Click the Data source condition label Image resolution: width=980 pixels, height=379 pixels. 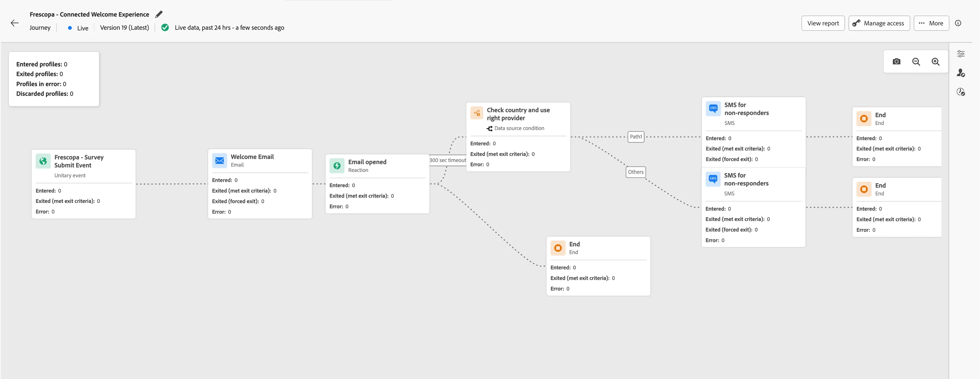click(519, 128)
